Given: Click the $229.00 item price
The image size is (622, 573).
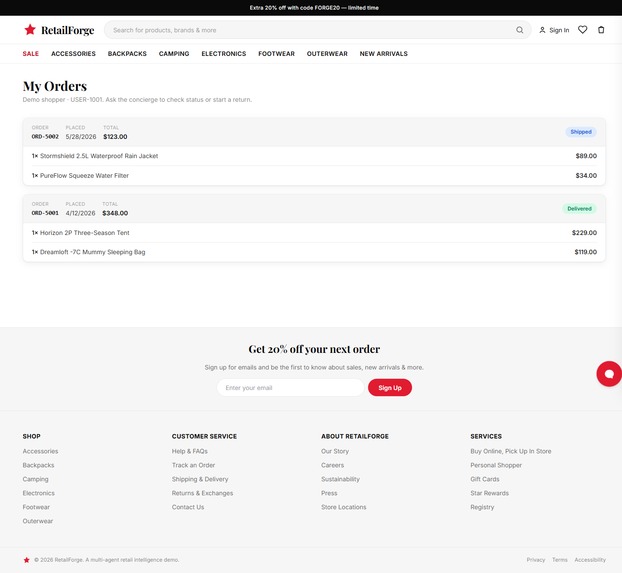Looking at the screenshot, I should point(584,233).
